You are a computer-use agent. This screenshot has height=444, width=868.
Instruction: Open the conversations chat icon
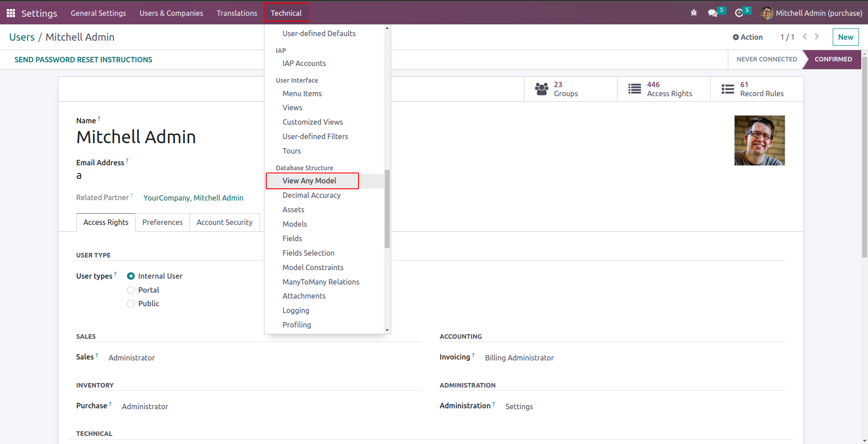(x=712, y=13)
